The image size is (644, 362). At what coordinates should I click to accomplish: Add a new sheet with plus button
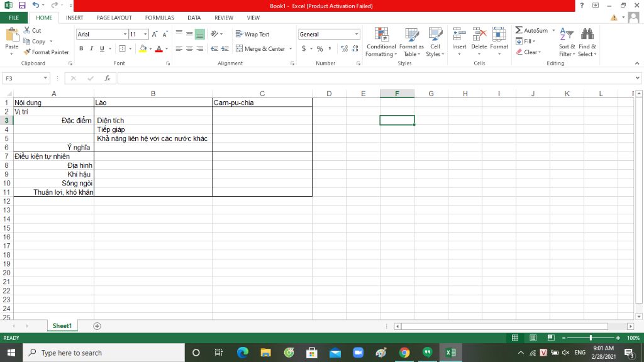click(97, 326)
